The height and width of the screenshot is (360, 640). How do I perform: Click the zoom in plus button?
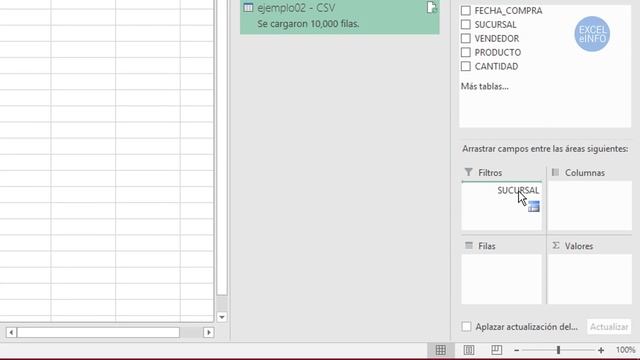(x=601, y=350)
